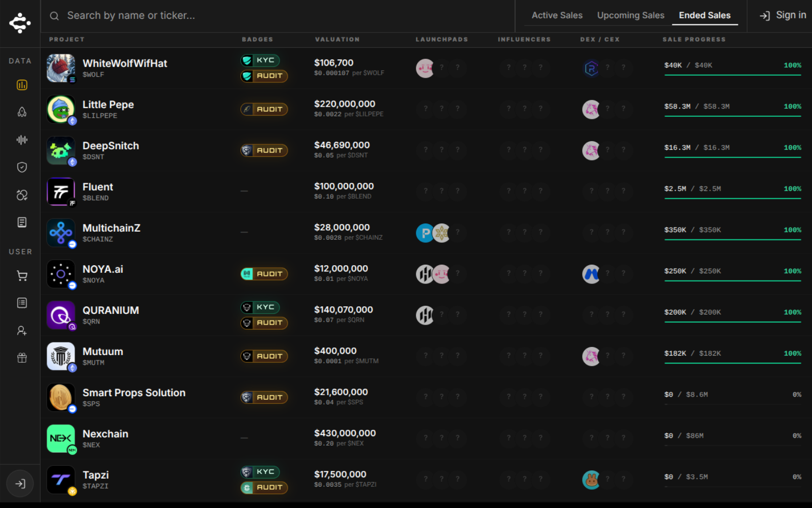Image resolution: width=812 pixels, height=508 pixels.
Task: Click the Mutuum project logo
Action: point(61,356)
